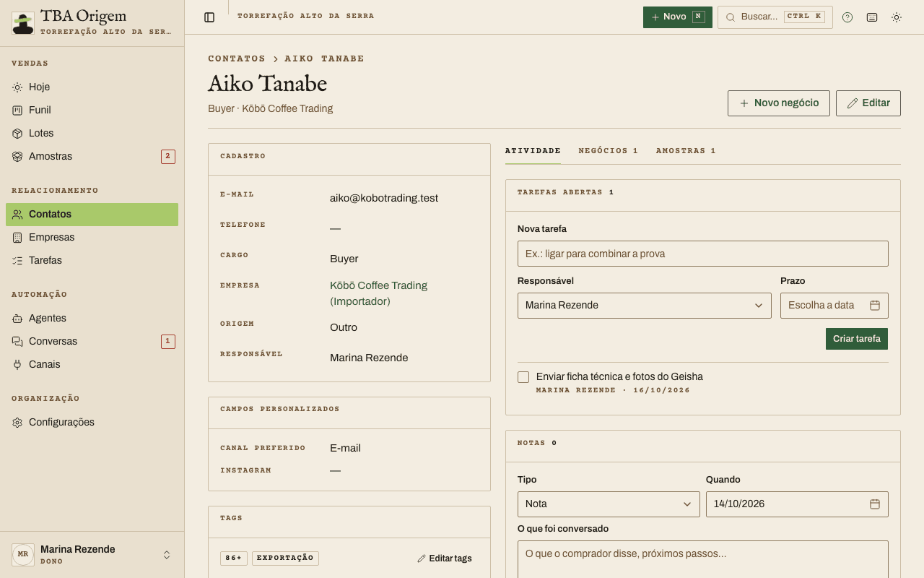Image resolution: width=924 pixels, height=578 pixels.
Task: Open Lotes in the sidebar
Action: (x=92, y=133)
